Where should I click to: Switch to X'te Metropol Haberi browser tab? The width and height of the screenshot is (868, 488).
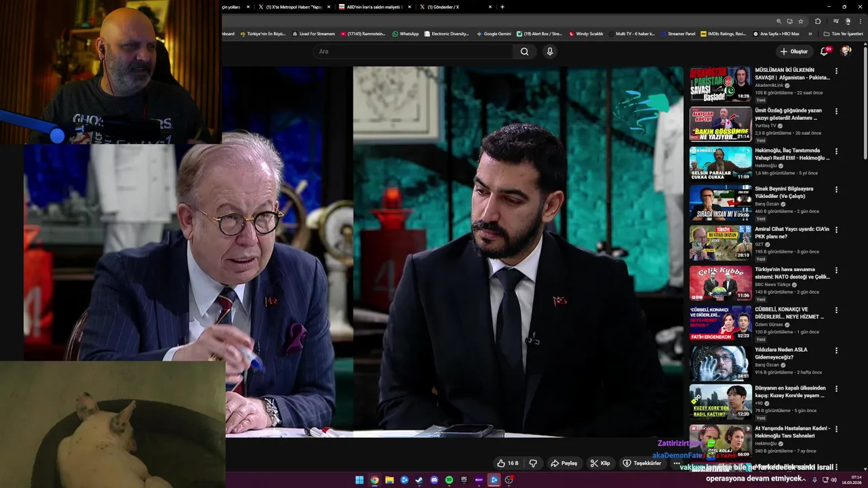click(x=295, y=7)
